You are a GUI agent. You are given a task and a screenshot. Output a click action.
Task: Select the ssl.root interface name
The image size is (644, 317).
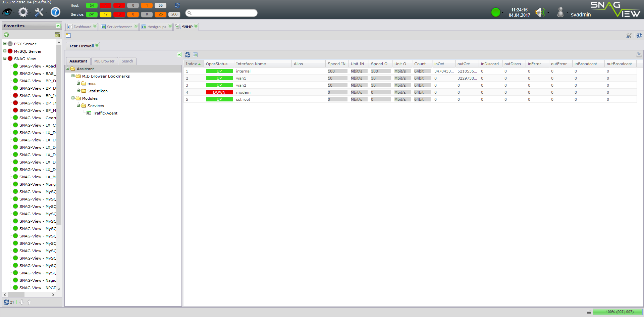coord(243,99)
